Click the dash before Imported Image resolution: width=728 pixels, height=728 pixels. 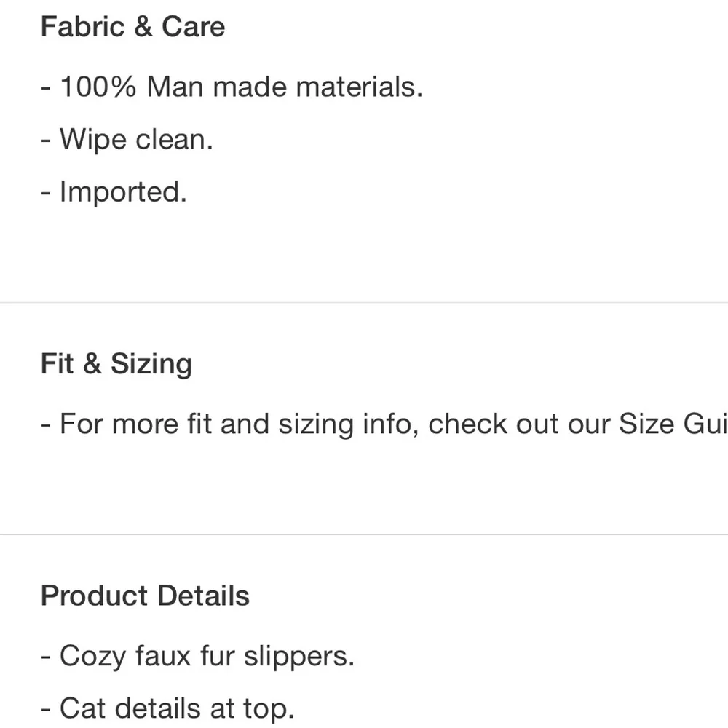point(45,192)
